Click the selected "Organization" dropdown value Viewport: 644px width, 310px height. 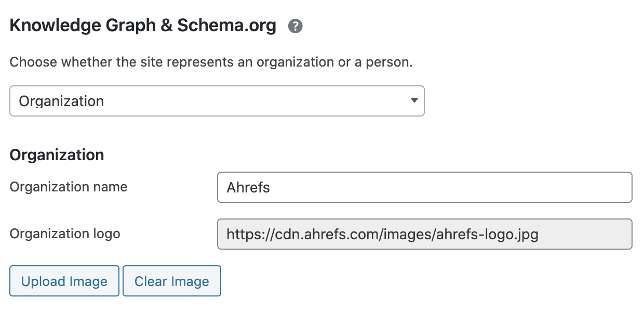(61, 101)
